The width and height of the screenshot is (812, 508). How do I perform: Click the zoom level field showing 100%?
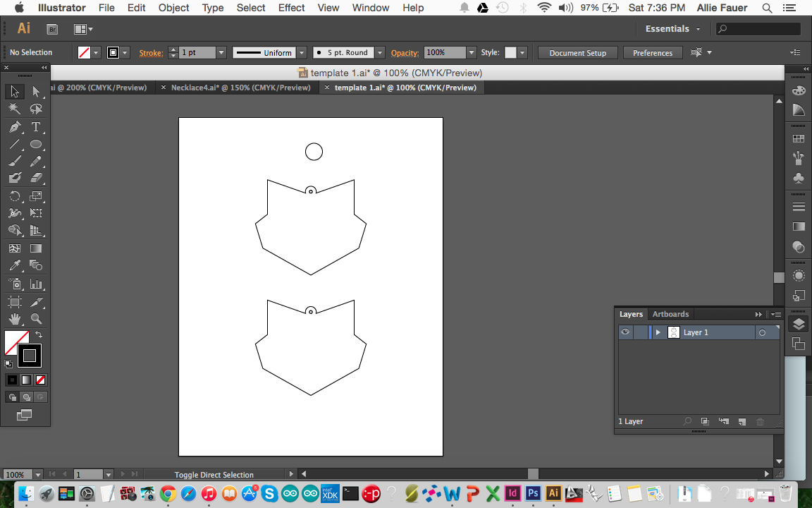point(16,474)
